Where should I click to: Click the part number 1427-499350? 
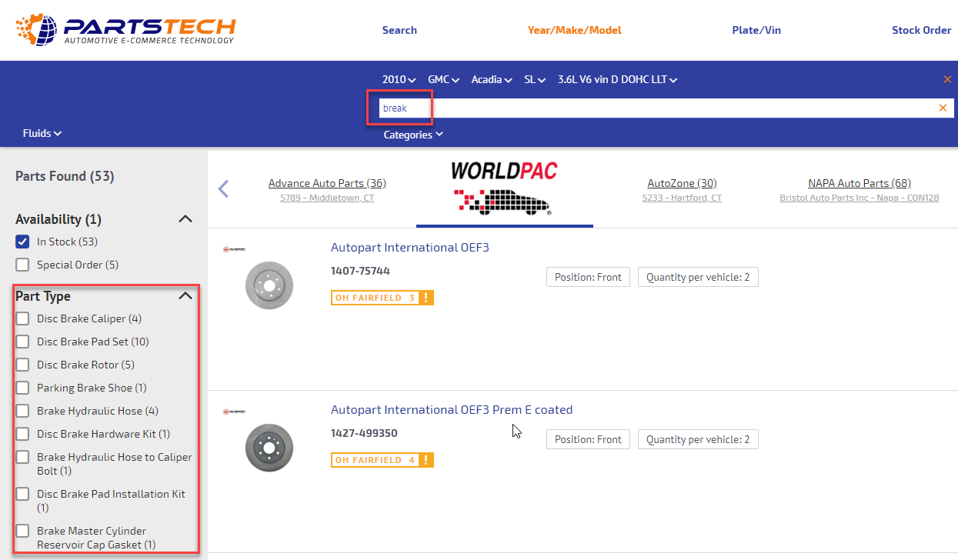point(364,434)
